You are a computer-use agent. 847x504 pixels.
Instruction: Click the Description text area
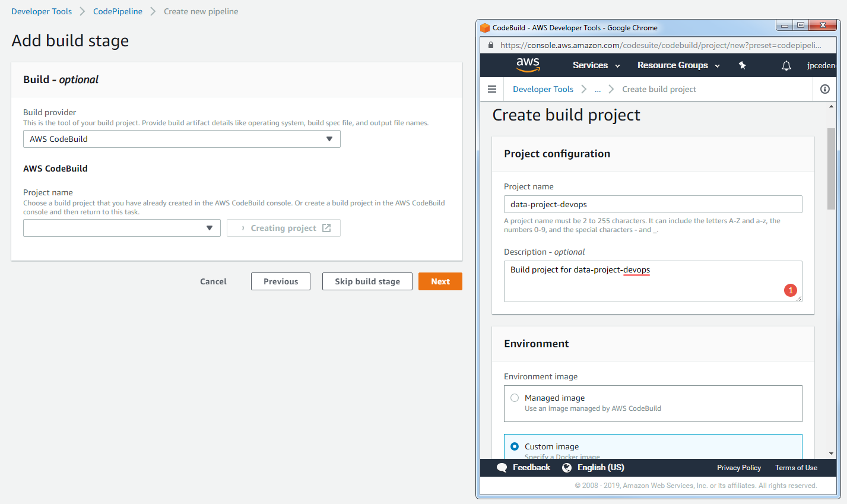(x=653, y=281)
